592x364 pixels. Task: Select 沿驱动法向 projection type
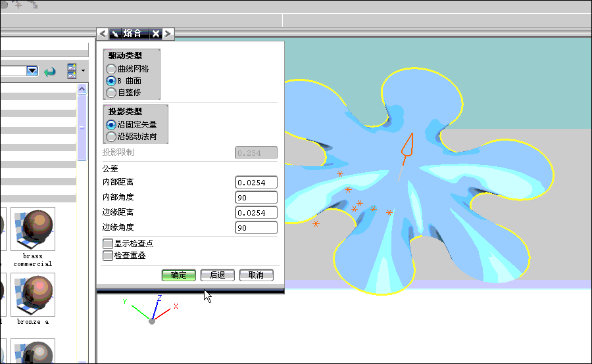click(x=132, y=137)
